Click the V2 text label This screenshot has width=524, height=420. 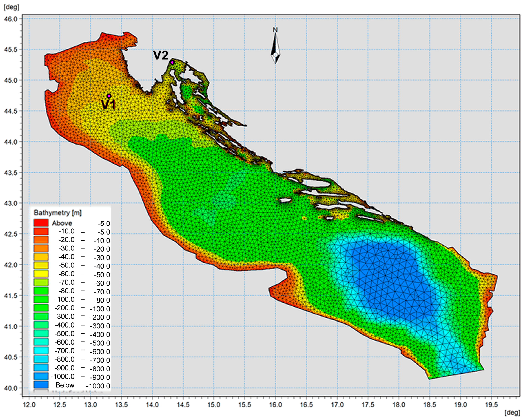click(x=161, y=55)
